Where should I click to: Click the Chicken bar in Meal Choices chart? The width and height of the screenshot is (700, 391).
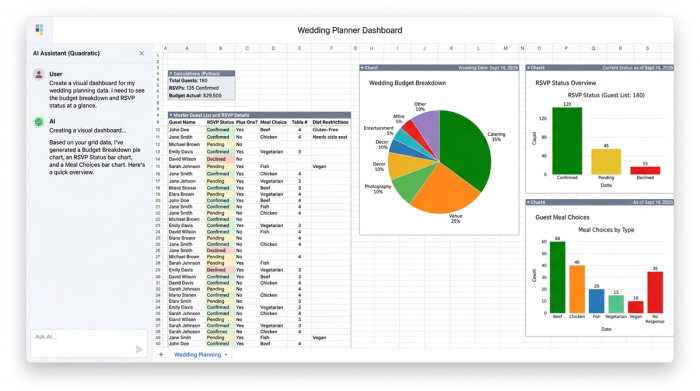577,289
